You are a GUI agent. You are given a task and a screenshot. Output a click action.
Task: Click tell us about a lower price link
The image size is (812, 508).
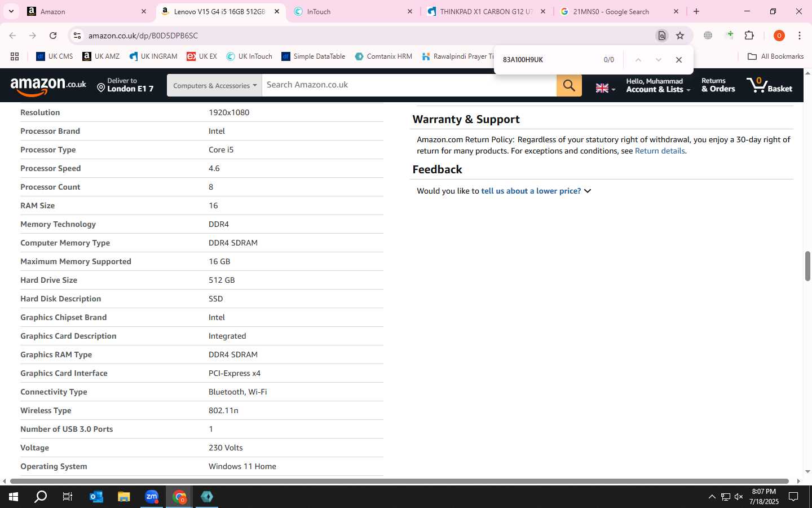(x=531, y=191)
